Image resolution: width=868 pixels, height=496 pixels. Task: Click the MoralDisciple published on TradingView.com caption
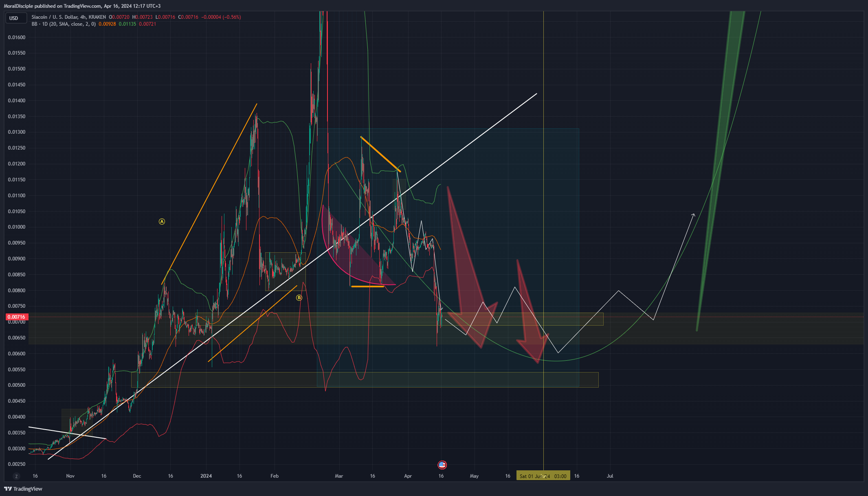82,6
